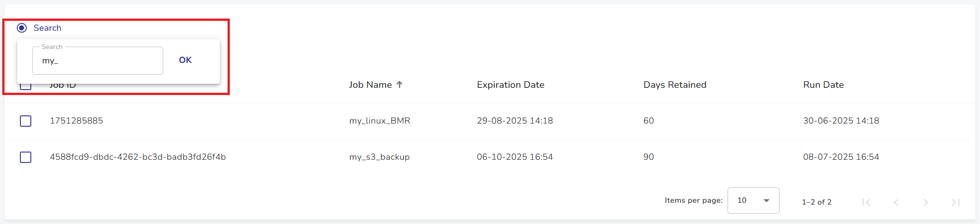Click the Search text field containing "my_"
980x224 pixels.
tap(97, 61)
